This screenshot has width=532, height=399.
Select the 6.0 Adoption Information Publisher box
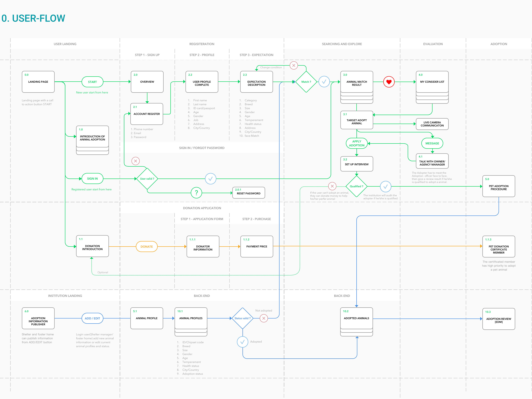(x=38, y=318)
